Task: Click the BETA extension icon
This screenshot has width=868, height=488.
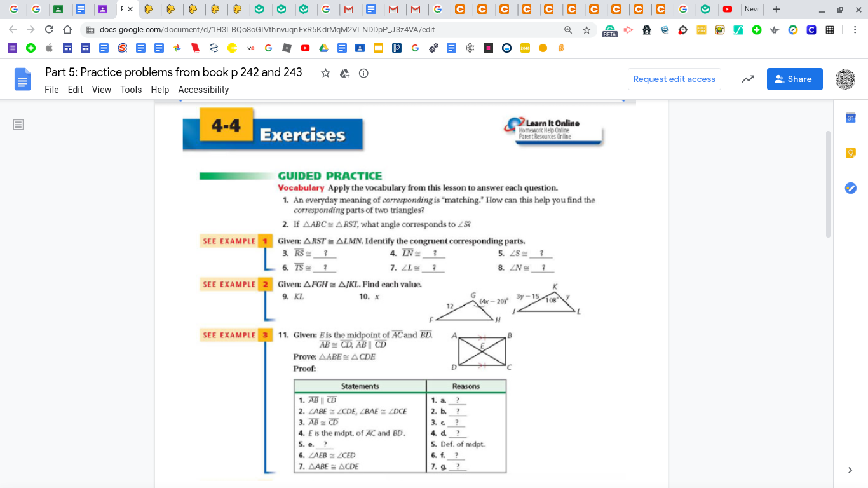Action: [x=609, y=30]
